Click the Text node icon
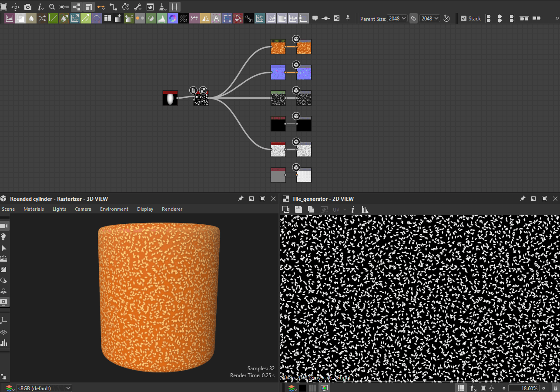The image size is (560, 392). (x=216, y=18)
